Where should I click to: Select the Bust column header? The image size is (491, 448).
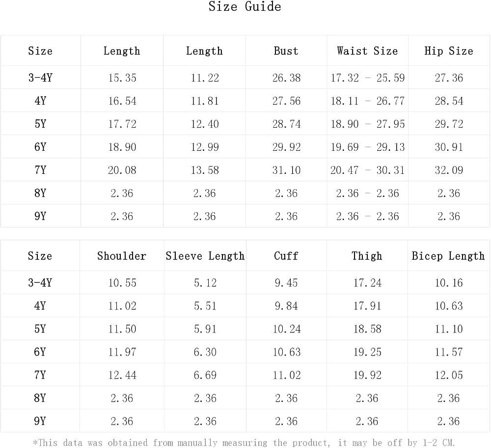(286, 51)
